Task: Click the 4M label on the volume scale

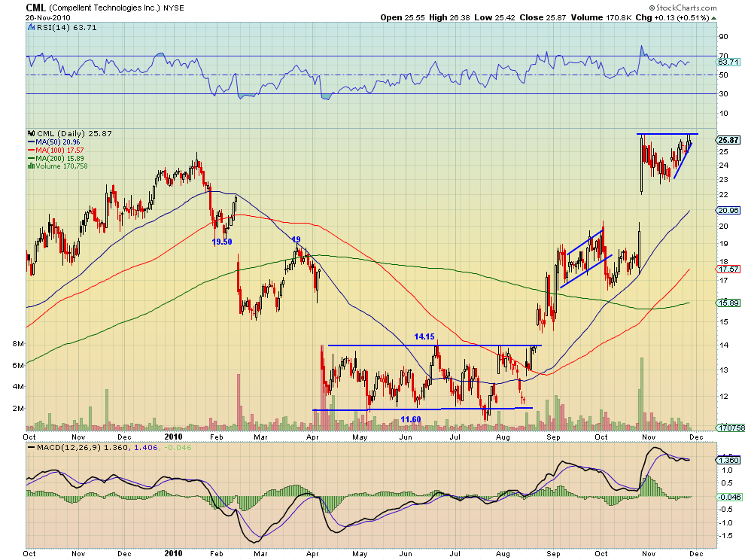Action: point(18,386)
